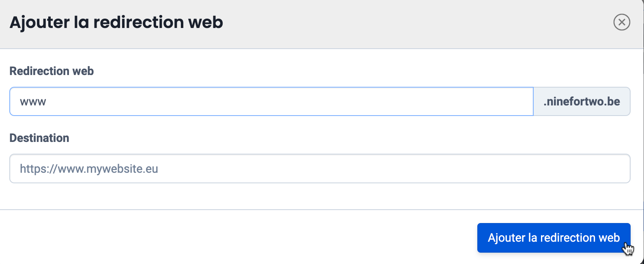644x264 pixels.
Task: Submit the web redirection form
Action: point(554,238)
